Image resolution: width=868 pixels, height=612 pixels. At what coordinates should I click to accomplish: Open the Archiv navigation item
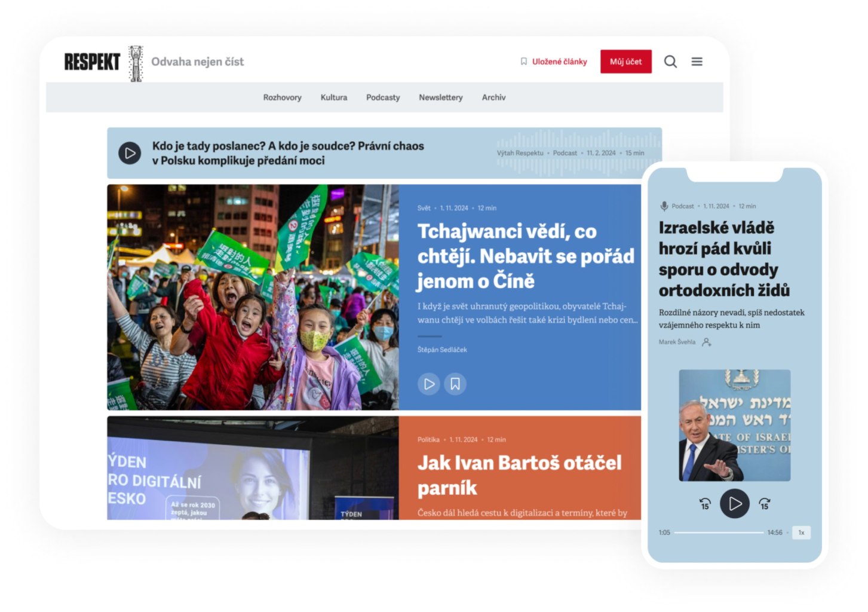pyautogui.click(x=493, y=97)
